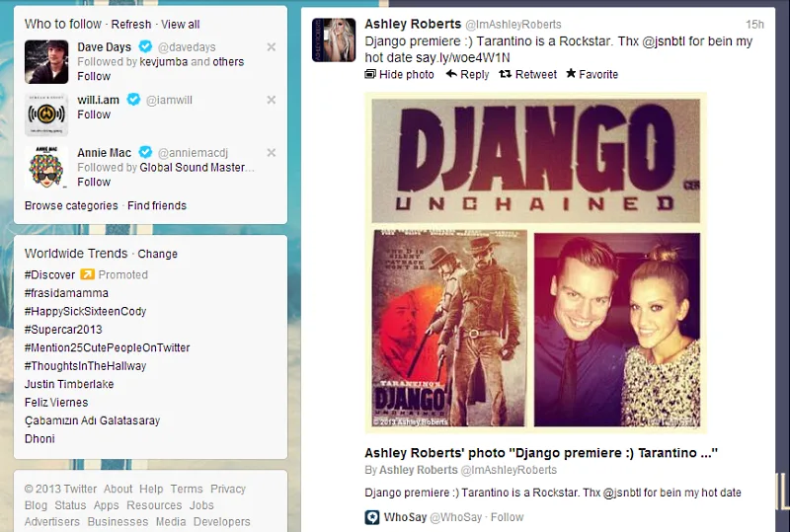This screenshot has width=790, height=532.
Task: Retweet the Django premiere tweet
Action: [528, 74]
